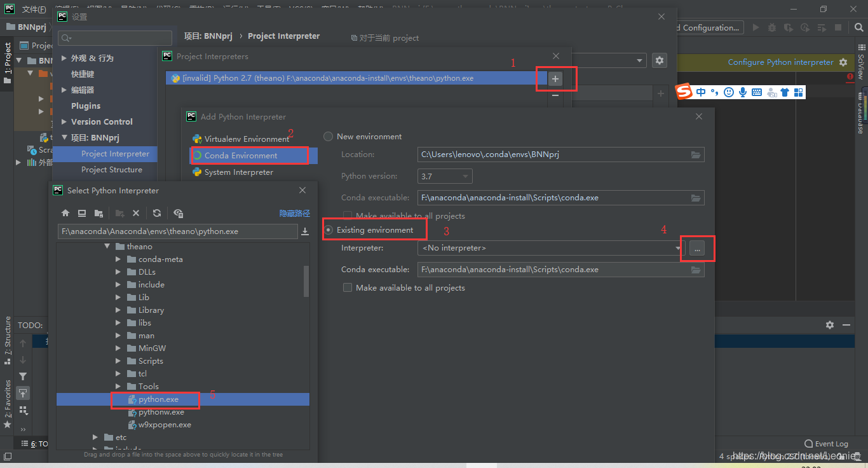Click TODO previous occurrence up arrow
The image size is (868, 468).
[23, 343]
